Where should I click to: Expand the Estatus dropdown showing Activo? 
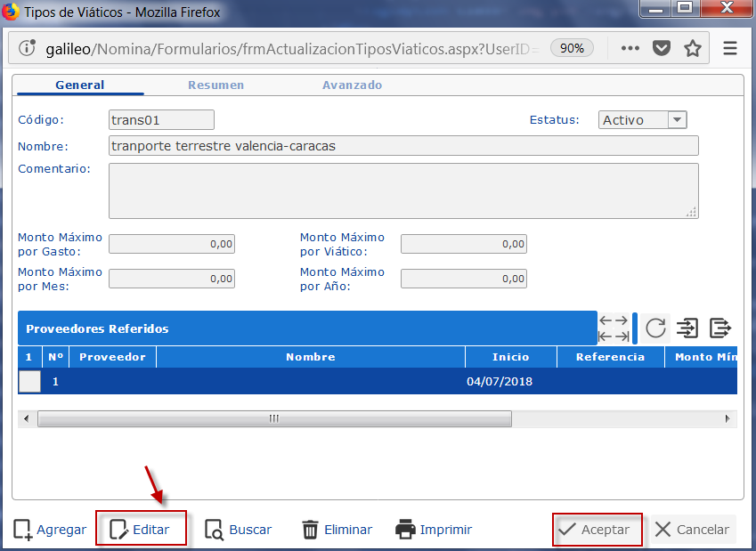point(677,120)
